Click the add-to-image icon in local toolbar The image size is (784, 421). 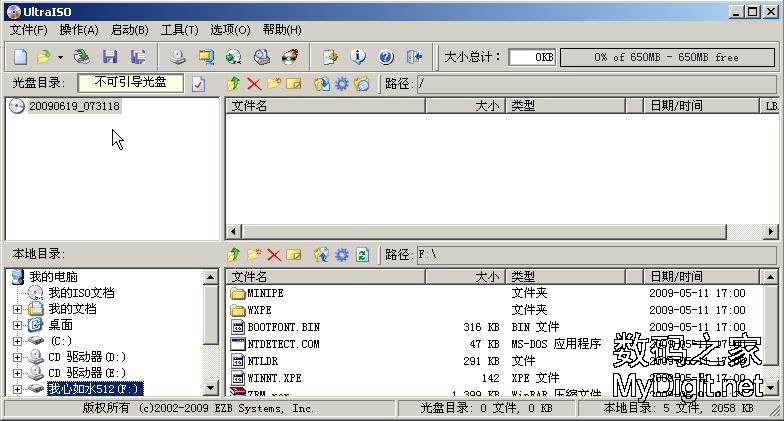pos(322,255)
